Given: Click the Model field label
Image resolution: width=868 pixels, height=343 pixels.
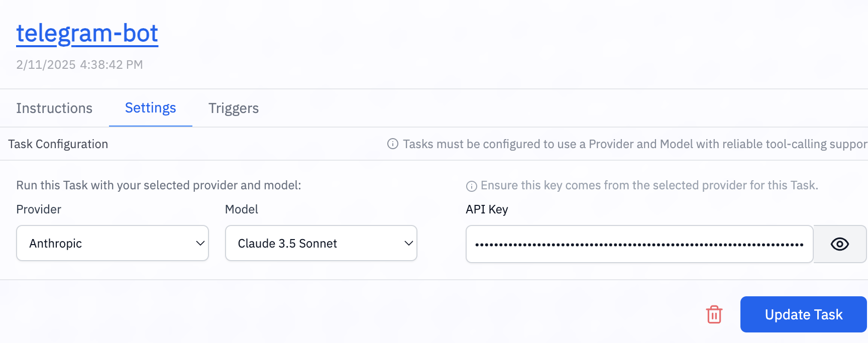Looking at the screenshot, I should 241,209.
